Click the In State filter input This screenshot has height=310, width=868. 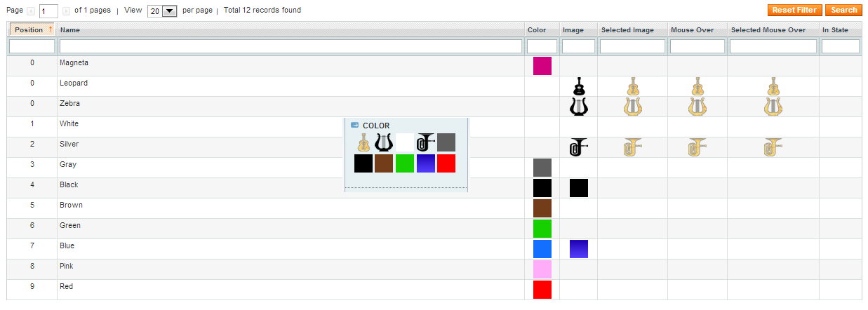(841, 46)
